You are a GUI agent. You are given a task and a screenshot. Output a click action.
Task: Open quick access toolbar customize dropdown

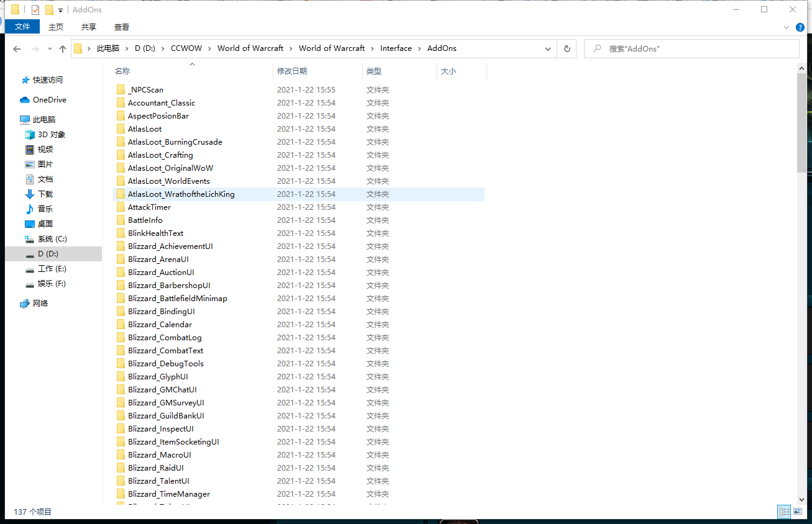(60, 11)
